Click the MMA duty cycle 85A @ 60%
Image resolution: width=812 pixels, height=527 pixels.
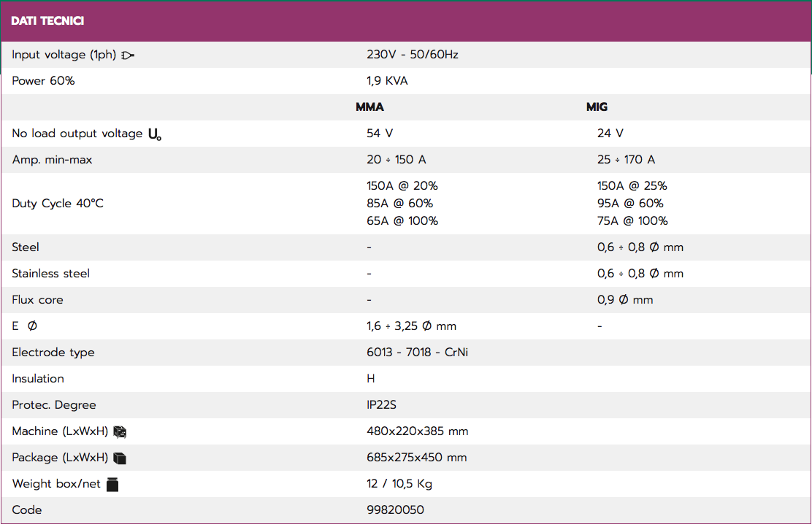pyautogui.click(x=399, y=204)
